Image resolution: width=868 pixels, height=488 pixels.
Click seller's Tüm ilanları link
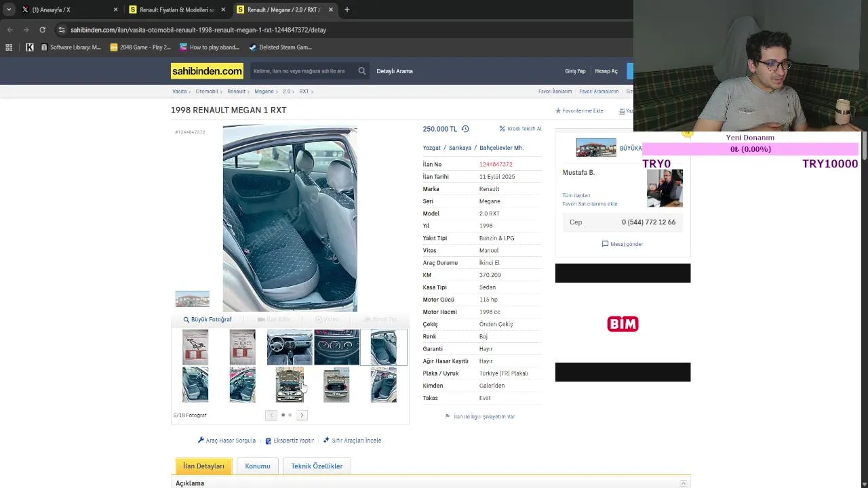coord(576,195)
